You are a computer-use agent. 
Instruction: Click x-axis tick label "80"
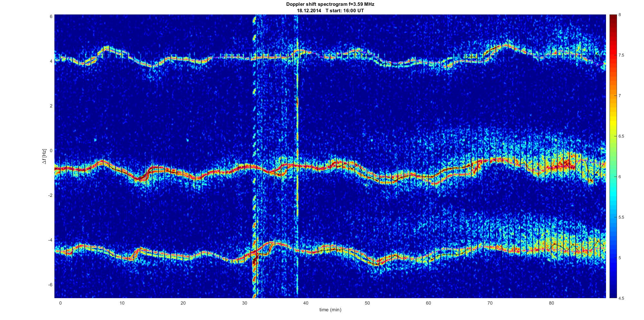[551, 303]
